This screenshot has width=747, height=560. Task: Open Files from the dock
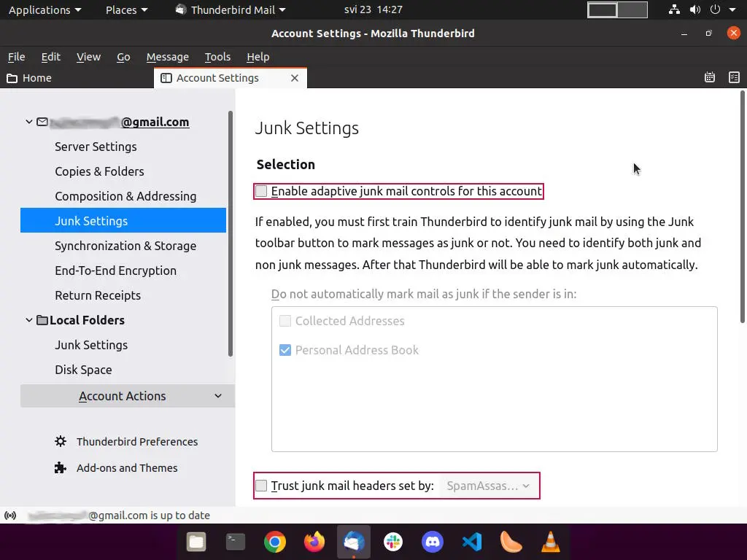coord(196,542)
